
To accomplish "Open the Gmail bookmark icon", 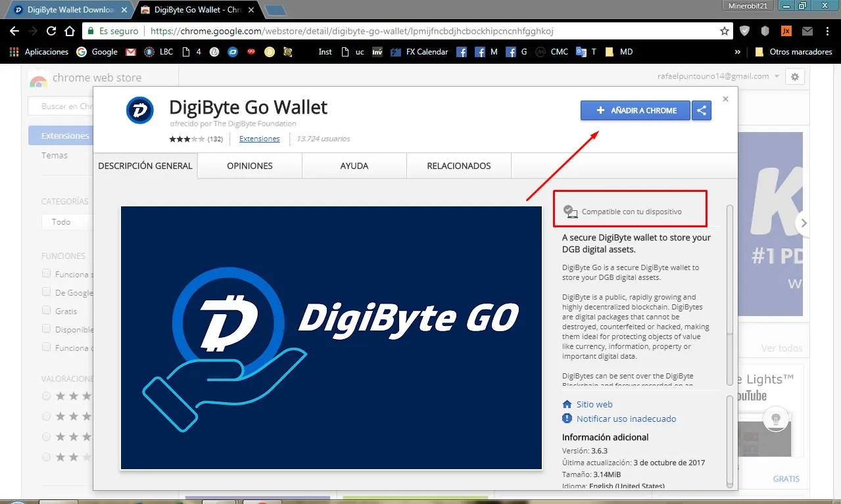I will click(x=131, y=52).
